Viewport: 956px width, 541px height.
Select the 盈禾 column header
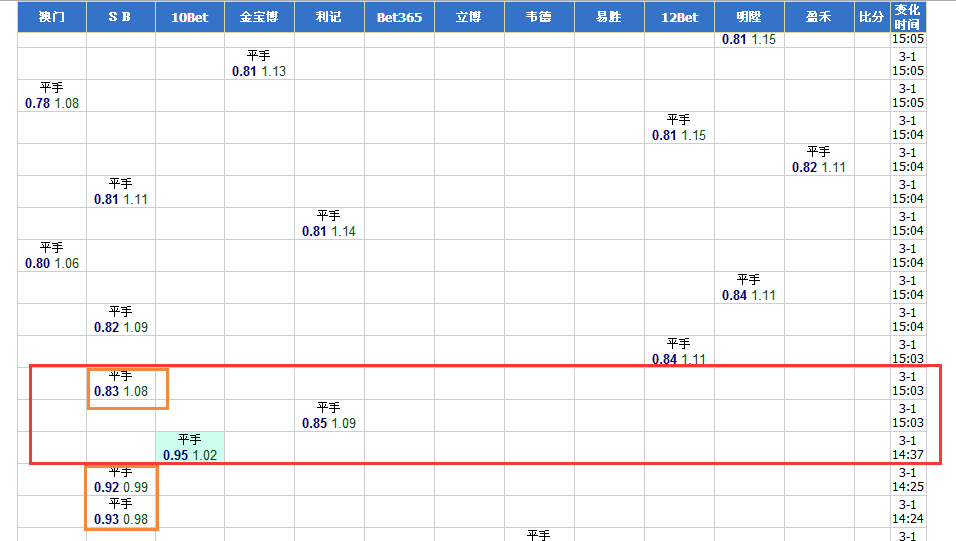(x=819, y=17)
